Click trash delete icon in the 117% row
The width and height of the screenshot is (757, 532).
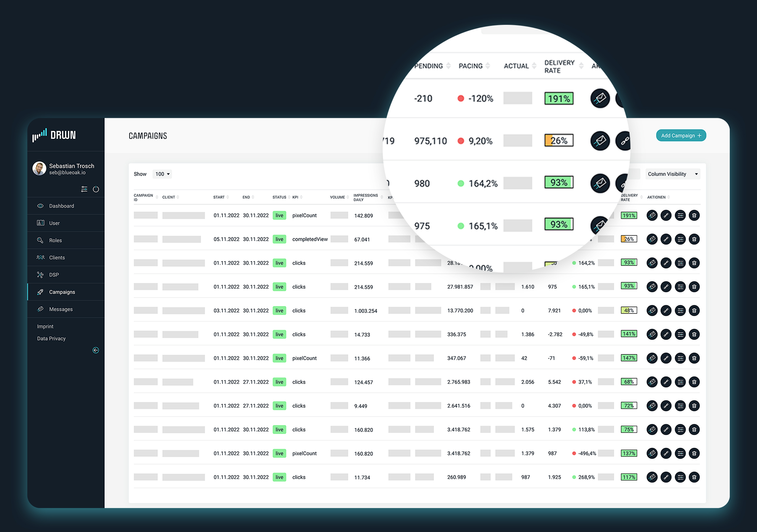[694, 477]
